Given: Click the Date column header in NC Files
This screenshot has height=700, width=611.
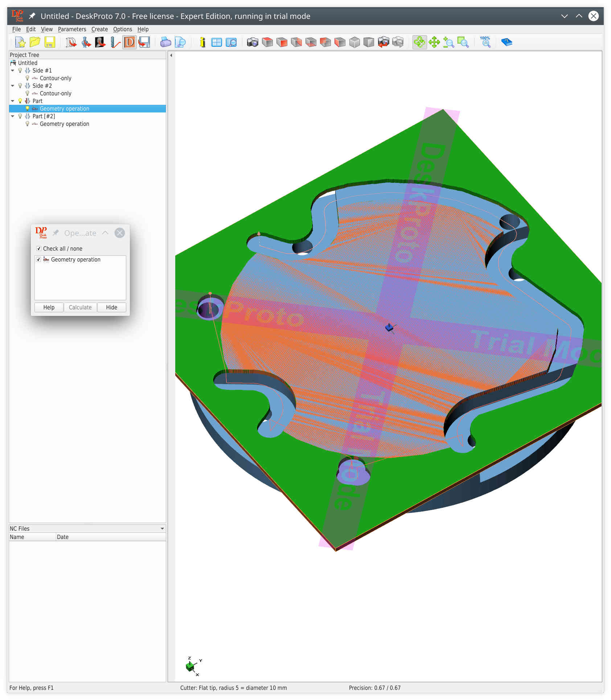Looking at the screenshot, I should pos(111,537).
